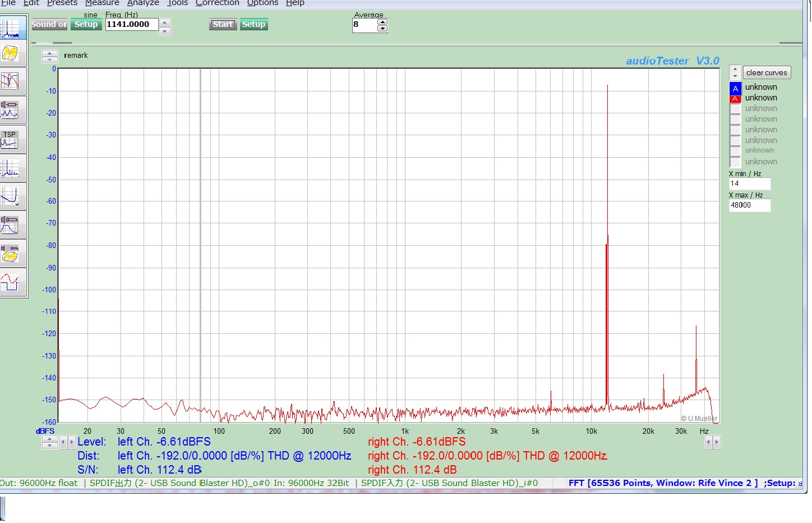Open the Setup next to Start
812x523 pixels.
253,25
